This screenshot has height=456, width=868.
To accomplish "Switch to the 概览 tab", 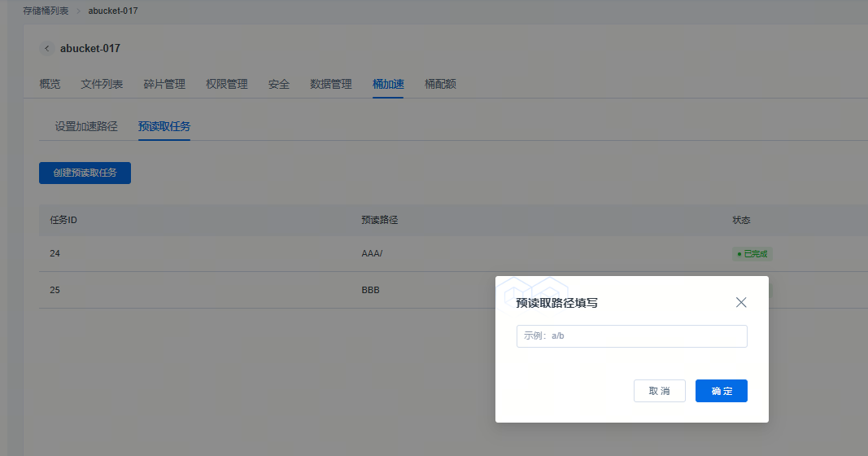I will pos(50,84).
